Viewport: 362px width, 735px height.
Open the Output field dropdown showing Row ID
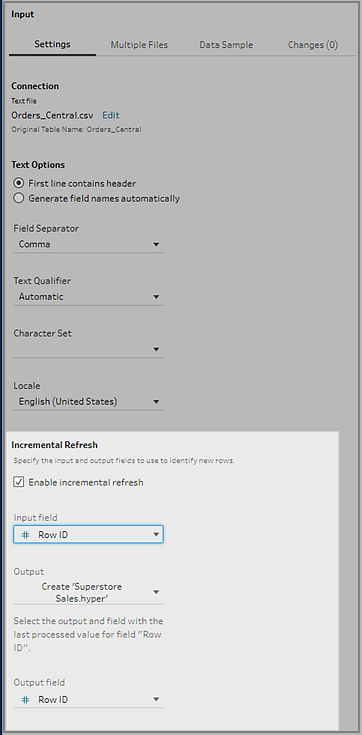[x=88, y=699]
